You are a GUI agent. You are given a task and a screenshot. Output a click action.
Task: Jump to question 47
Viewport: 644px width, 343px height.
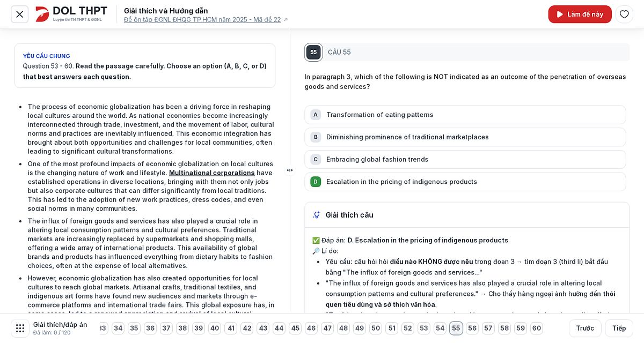[x=327, y=328]
